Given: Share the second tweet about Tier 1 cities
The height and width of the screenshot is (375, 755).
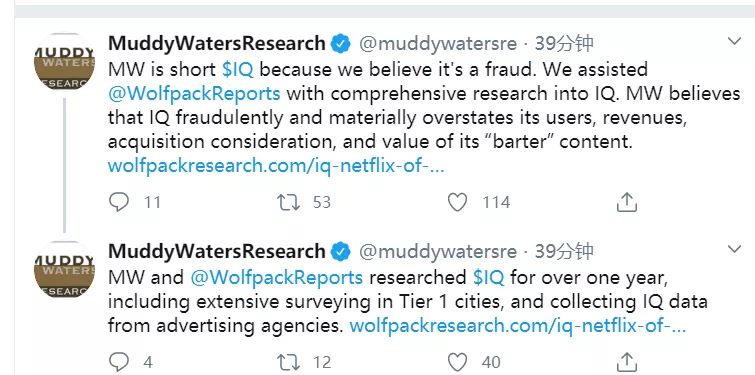Looking at the screenshot, I should 626,362.
